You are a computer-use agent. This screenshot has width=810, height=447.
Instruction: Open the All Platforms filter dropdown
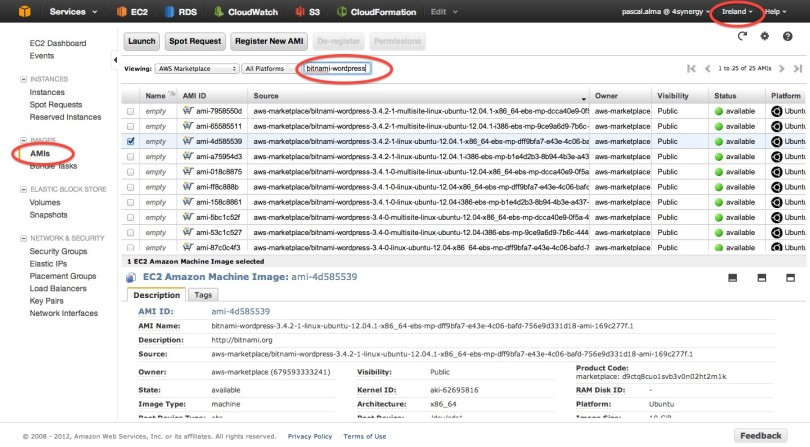tap(268, 68)
